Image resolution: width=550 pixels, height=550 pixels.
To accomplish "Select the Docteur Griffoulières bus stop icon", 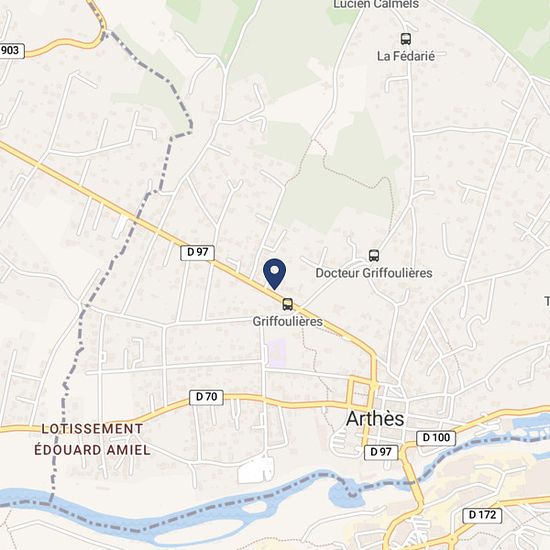I will [x=374, y=255].
